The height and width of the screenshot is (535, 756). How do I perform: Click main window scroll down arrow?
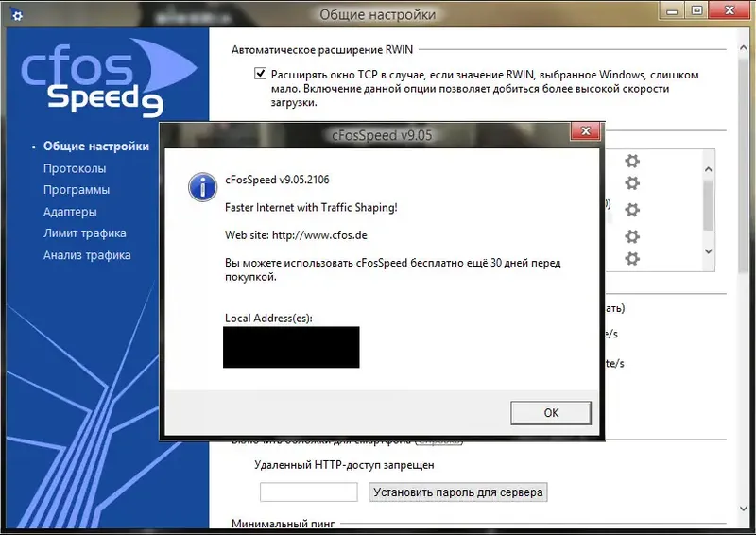coord(743,509)
